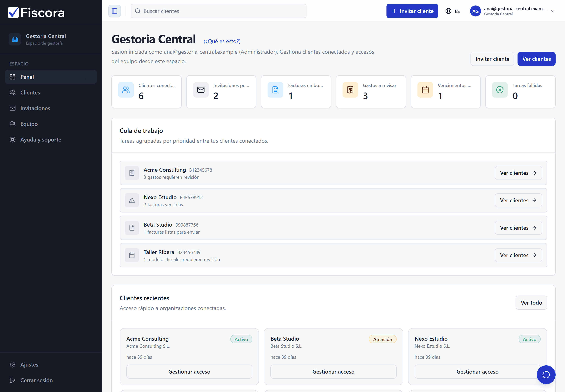Click the ¿Qué es esto? link
Viewport: 565px width, 392px height.
tap(222, 41)
